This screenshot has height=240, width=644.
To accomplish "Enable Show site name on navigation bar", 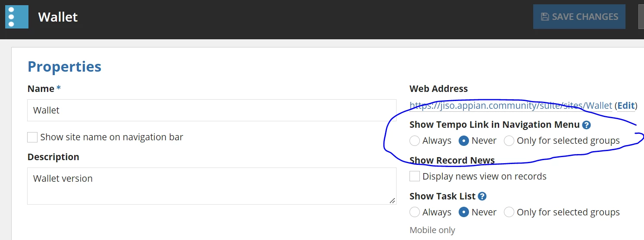I will click(x=32, y=137).
